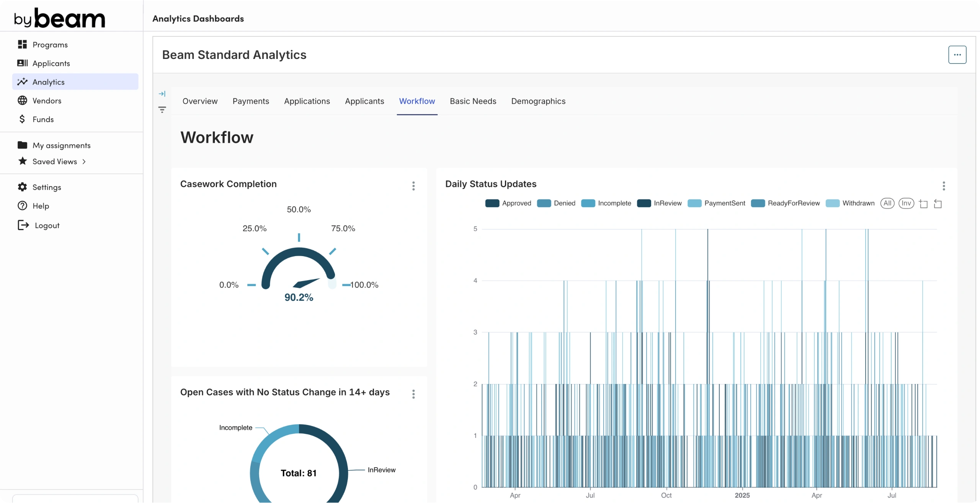Select the Workflow tab
The image size is (980, 503).
point(417,101)
